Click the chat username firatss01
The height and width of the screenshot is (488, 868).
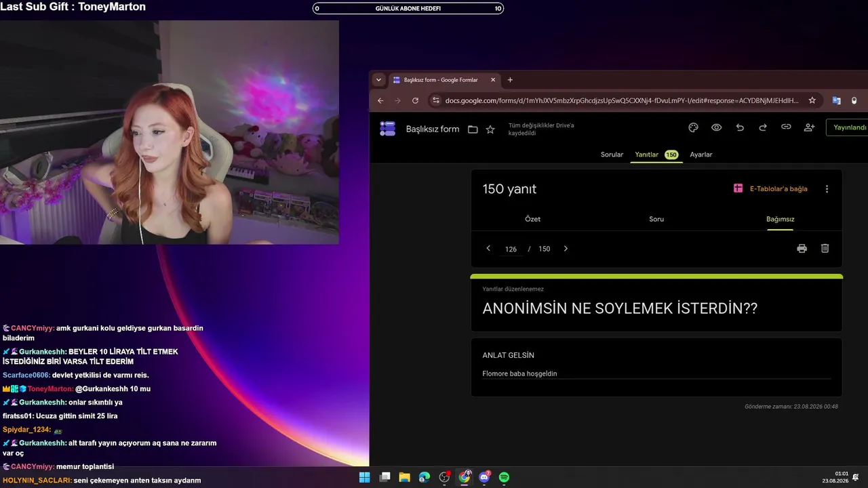[x=18, y=416]
